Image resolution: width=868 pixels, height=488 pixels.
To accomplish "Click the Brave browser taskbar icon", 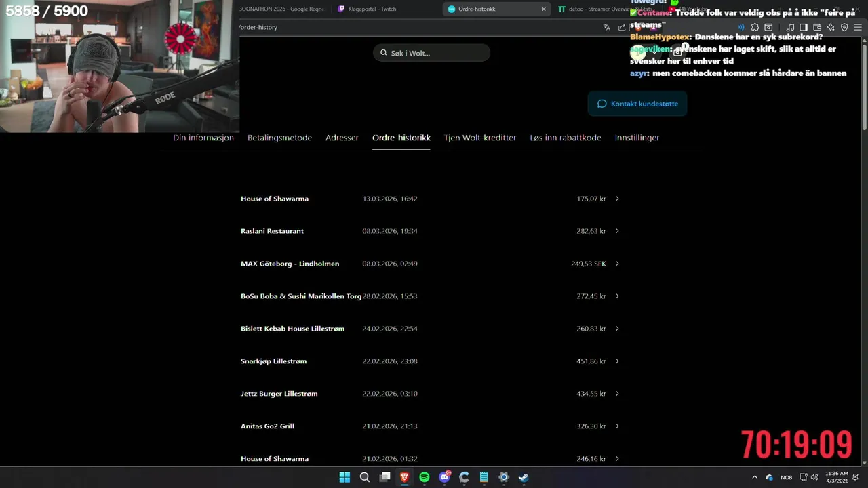I will (x=405, y=477).
